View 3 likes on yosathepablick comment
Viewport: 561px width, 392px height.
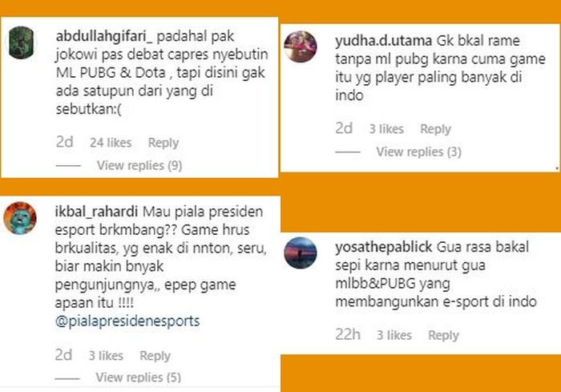[x=394, y=335]
